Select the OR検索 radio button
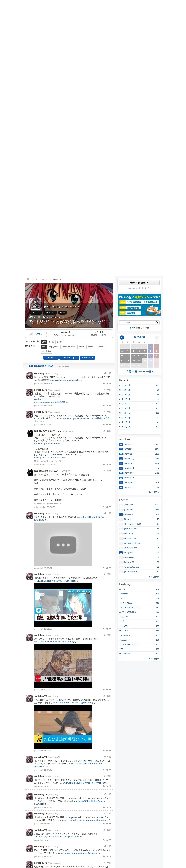186x868 pixels. tap(141, 328)
